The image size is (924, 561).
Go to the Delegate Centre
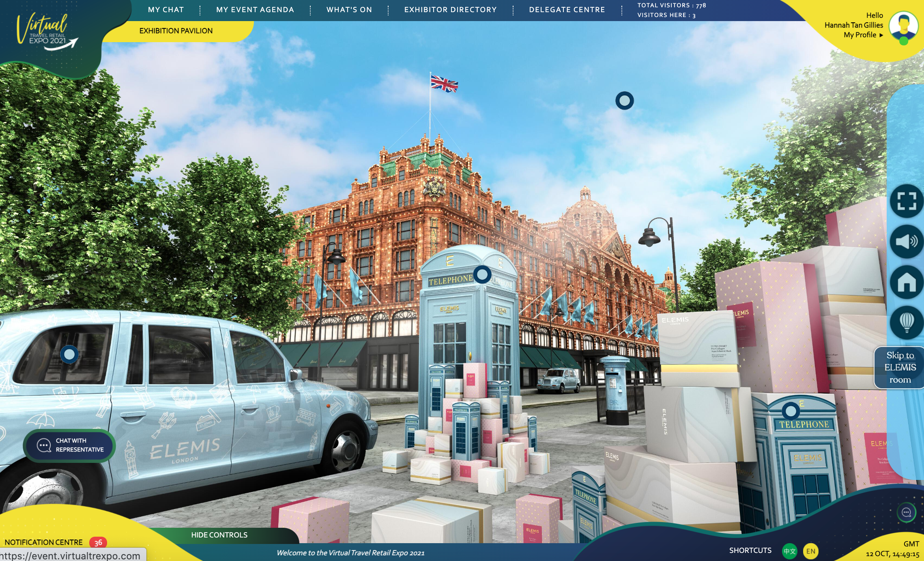(x=567, y=10)
